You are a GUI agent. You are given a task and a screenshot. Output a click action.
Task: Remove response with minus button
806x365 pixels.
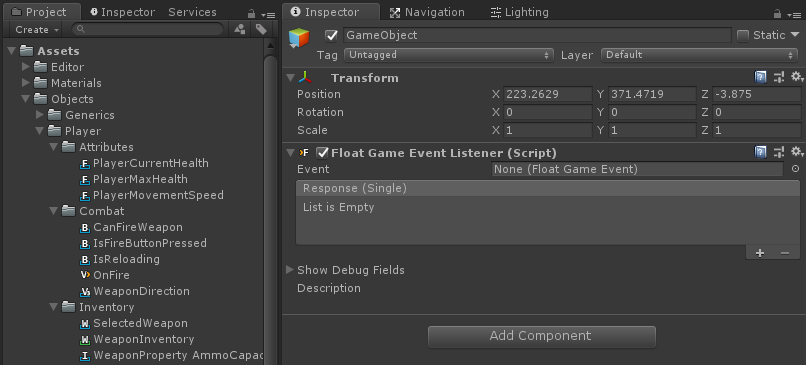784,253
